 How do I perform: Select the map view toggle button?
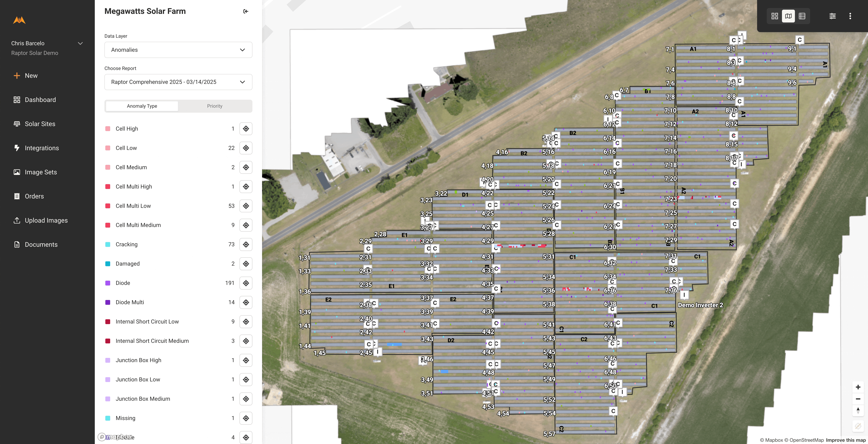788,16
